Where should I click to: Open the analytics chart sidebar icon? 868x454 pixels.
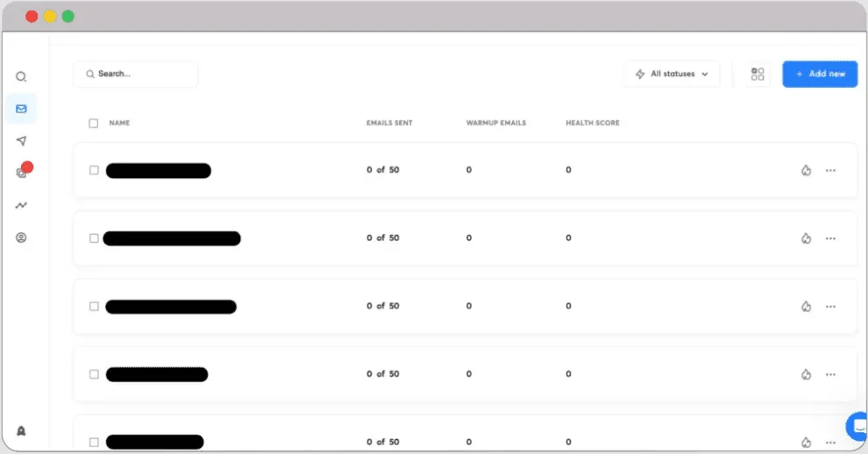point(21,205)
